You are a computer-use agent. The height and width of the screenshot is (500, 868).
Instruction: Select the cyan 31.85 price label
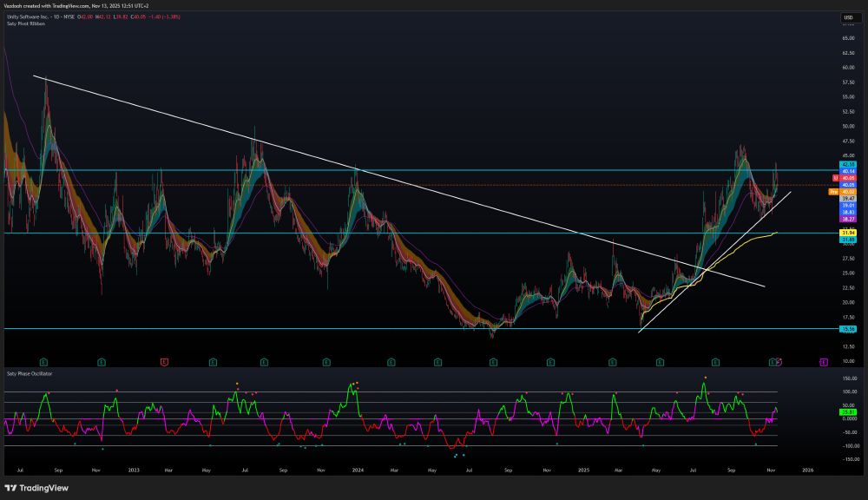(848, 240)
